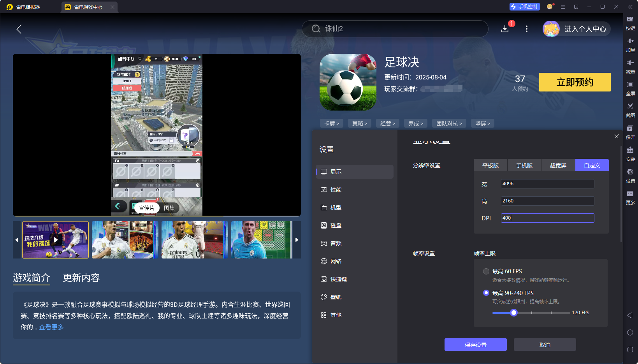Click the 养成 tag

click(x=416, y=123)
